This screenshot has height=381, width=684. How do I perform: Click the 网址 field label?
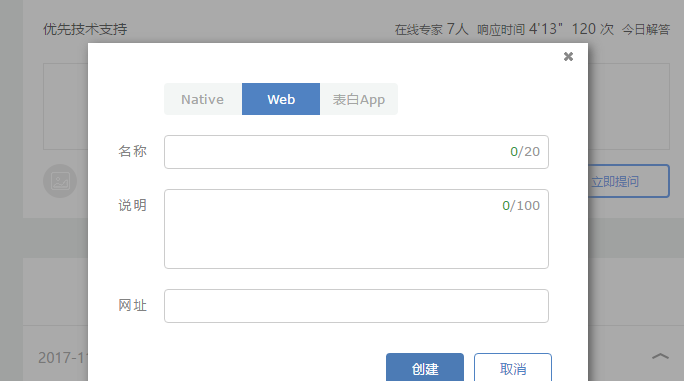(x=133, y=305)
